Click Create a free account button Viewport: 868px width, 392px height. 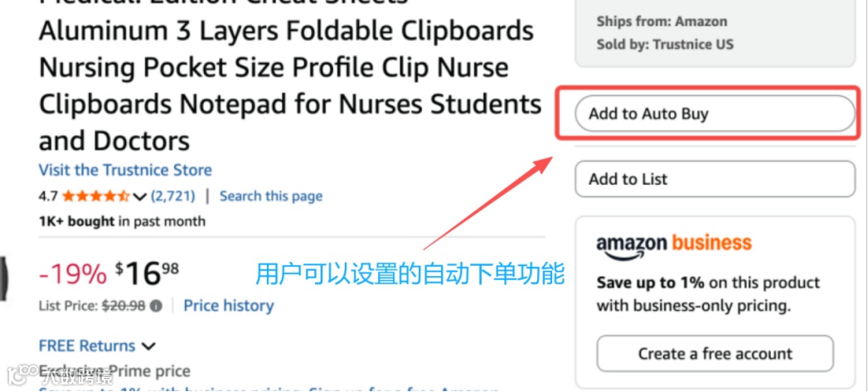tap(715, 353)
